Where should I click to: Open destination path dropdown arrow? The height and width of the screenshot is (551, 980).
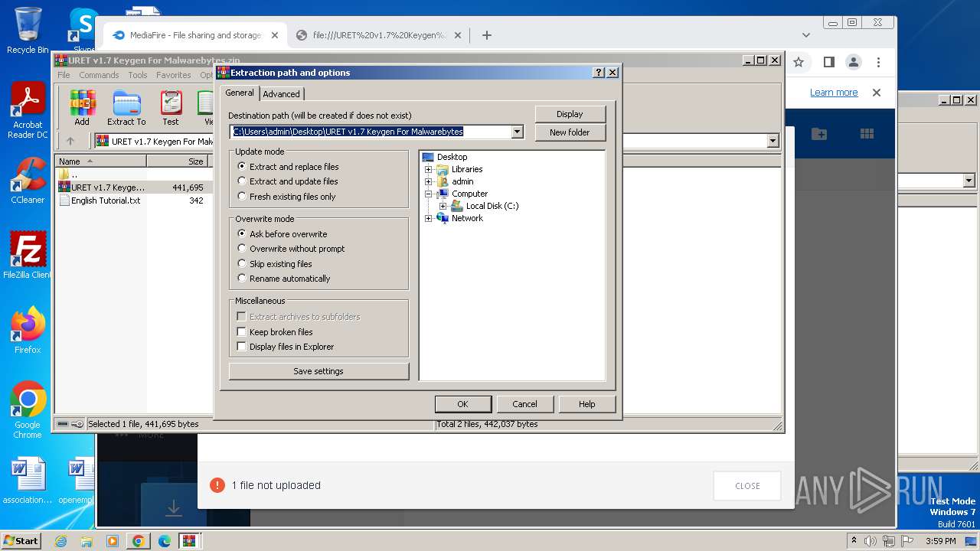click(517, 132)
